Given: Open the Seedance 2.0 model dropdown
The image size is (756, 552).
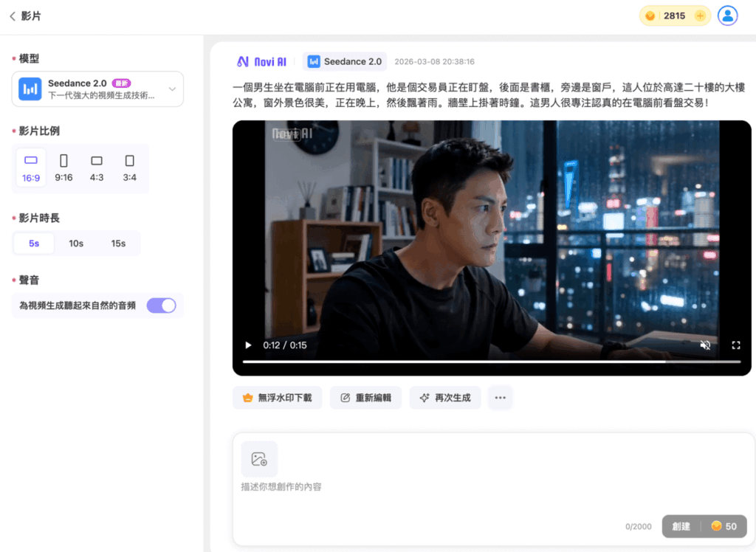Looking at the screenshot, I should [96, 89].
